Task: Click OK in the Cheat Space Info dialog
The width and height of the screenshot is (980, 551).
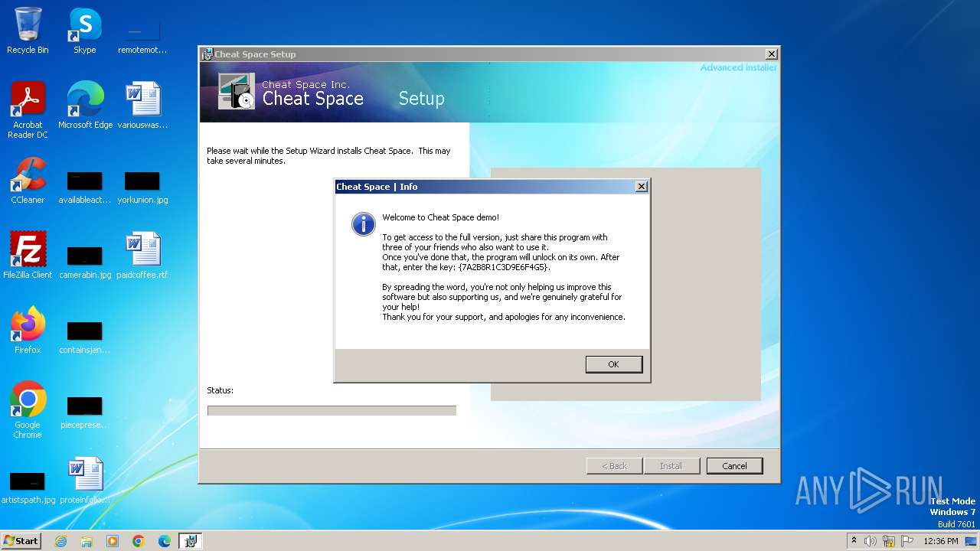Action: (x=613, y=364)
